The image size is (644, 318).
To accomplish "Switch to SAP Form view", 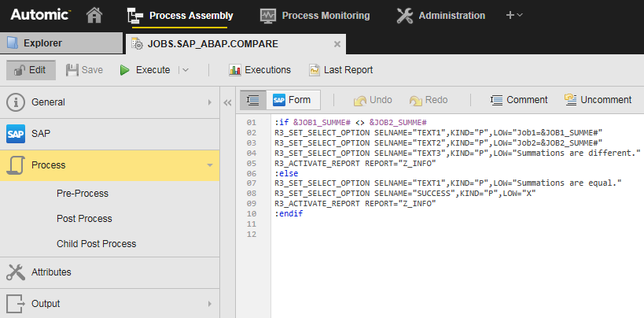I will [x=292, y=100].
